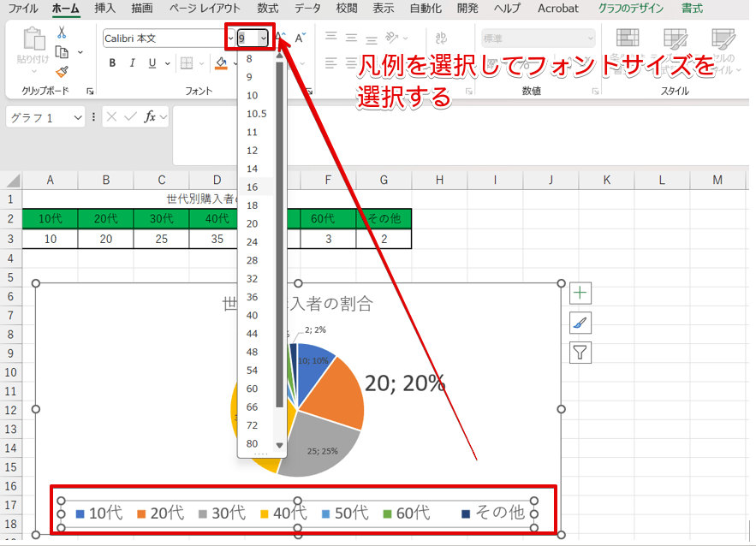756x546 pixels.
Task: Expand the Calibri font name dropdown
Action: (230, 39)
